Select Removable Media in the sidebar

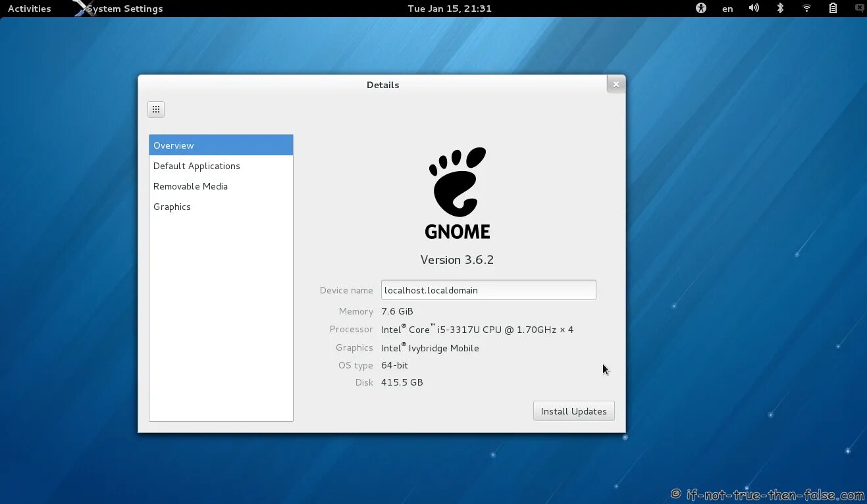pos(221,186)
